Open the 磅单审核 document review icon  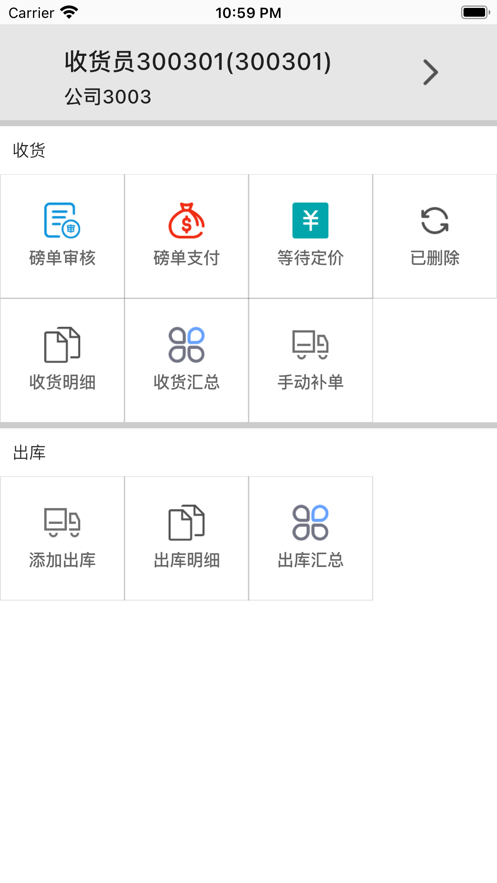[x=62, y=220]
